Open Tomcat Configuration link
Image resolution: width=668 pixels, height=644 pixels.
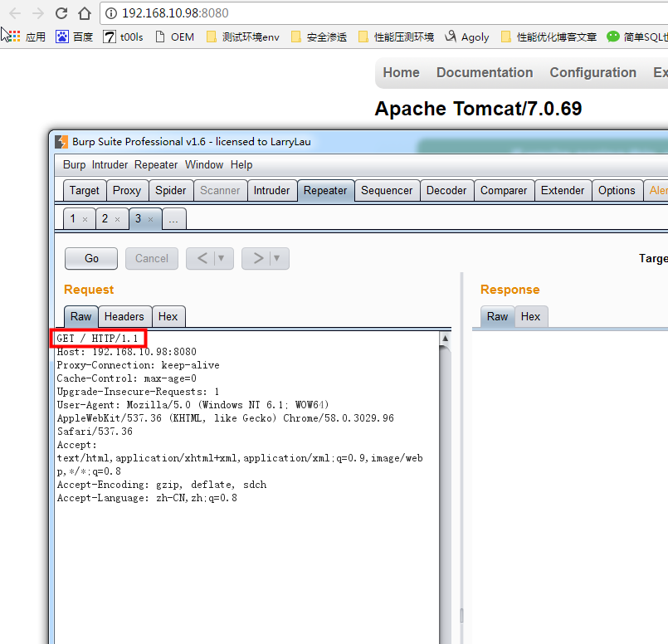point(592,73)
